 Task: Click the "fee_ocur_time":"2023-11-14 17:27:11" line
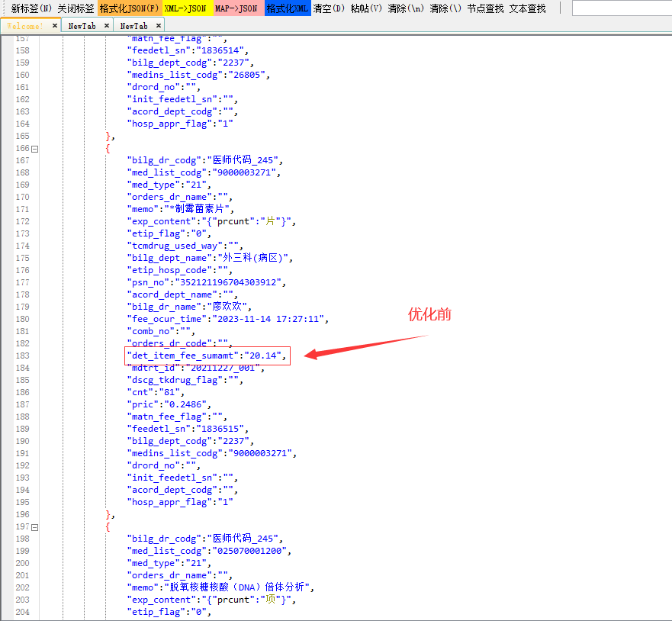pos(227,320)
